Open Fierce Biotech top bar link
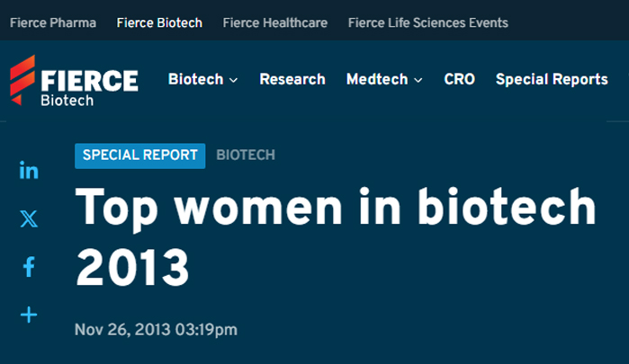The image size is (629, 364). [159, 22]
